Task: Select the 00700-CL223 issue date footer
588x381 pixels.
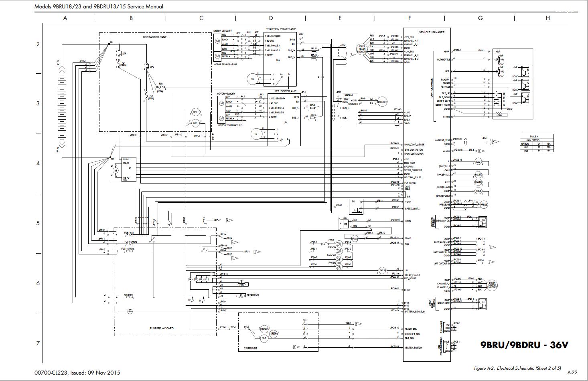Action: (x=77, y=373)
